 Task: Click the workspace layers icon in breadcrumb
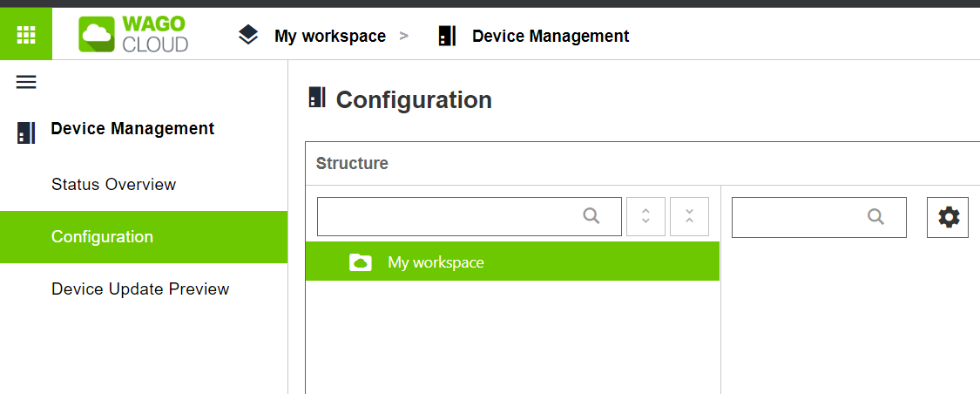(x=248, y=36)
